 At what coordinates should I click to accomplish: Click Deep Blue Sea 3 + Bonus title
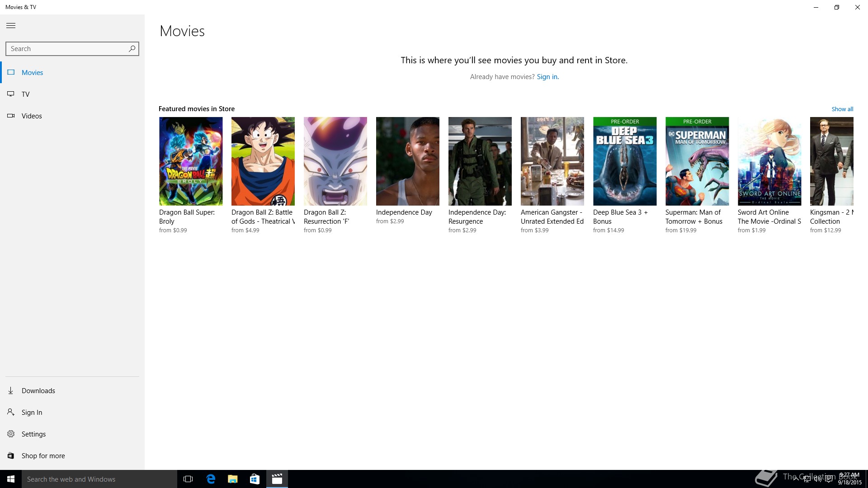[x=620, y=216]
